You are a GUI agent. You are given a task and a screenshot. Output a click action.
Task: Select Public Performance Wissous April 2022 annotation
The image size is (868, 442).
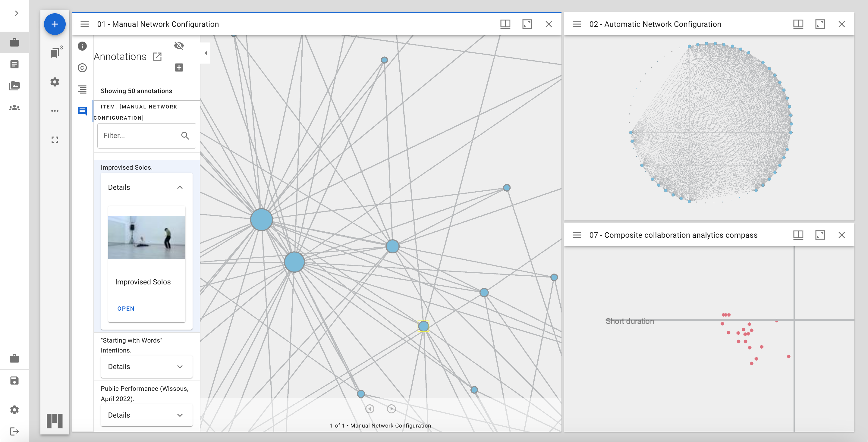(145, 393)
